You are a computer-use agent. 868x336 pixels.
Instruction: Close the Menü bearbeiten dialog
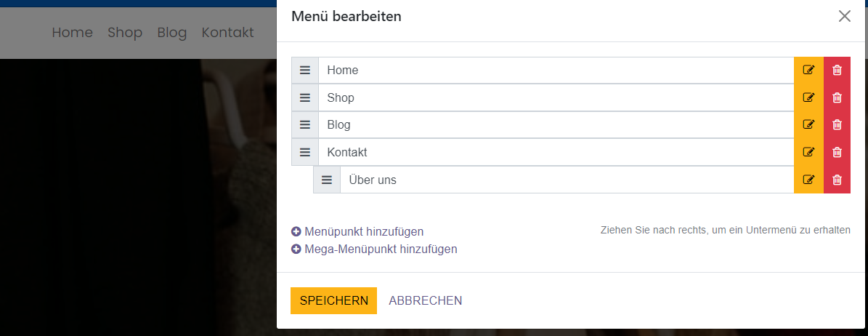(844, 16)
